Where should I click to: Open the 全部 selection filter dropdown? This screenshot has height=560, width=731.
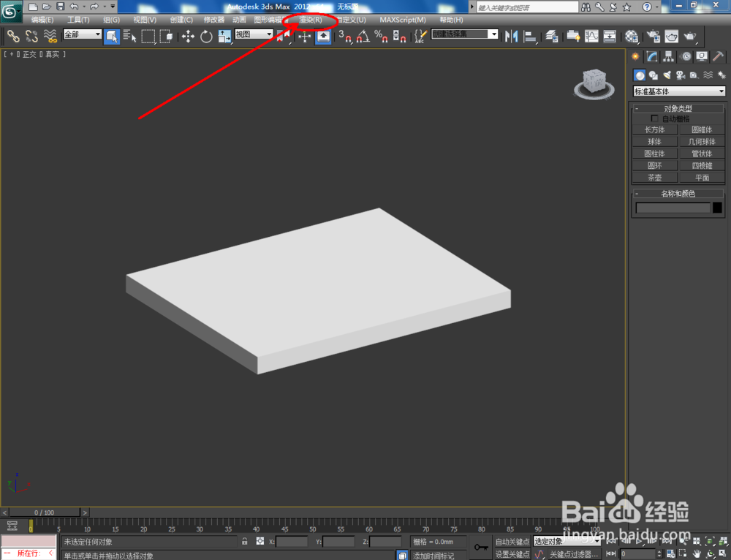click(82, 34)
